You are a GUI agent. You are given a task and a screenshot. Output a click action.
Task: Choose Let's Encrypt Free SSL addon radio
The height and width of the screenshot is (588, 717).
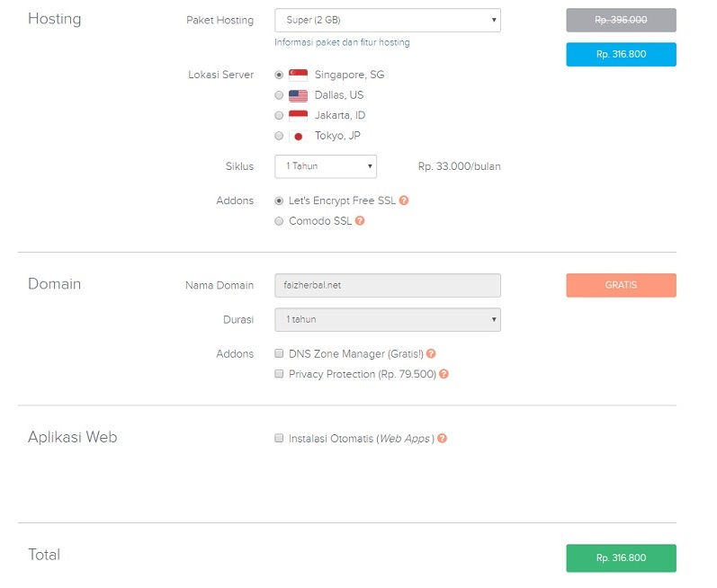(x=279, y=200)
